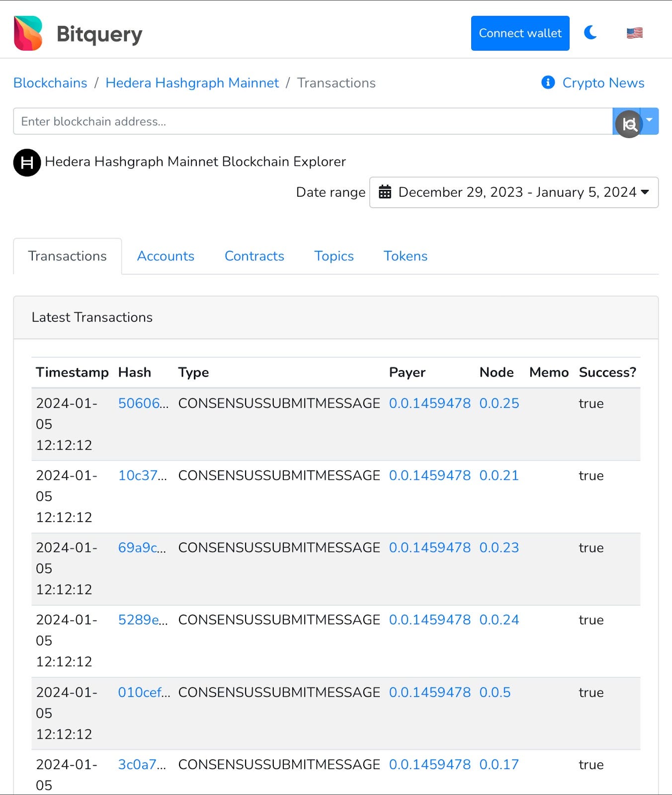Screen dimensions: 672x795
Task: Toggle dark mode moon icon
Action: click(x=590, y=33)
